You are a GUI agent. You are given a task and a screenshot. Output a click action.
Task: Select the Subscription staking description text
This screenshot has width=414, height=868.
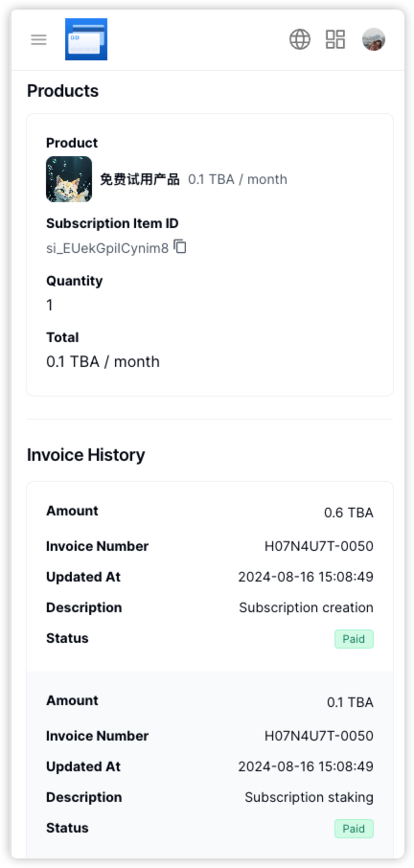(x=309, y=798)
